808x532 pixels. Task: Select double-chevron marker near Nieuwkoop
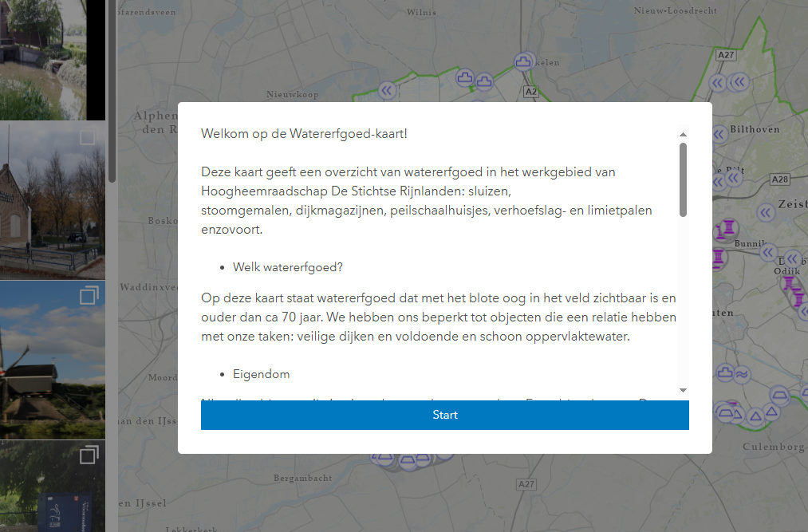[387, 91]
